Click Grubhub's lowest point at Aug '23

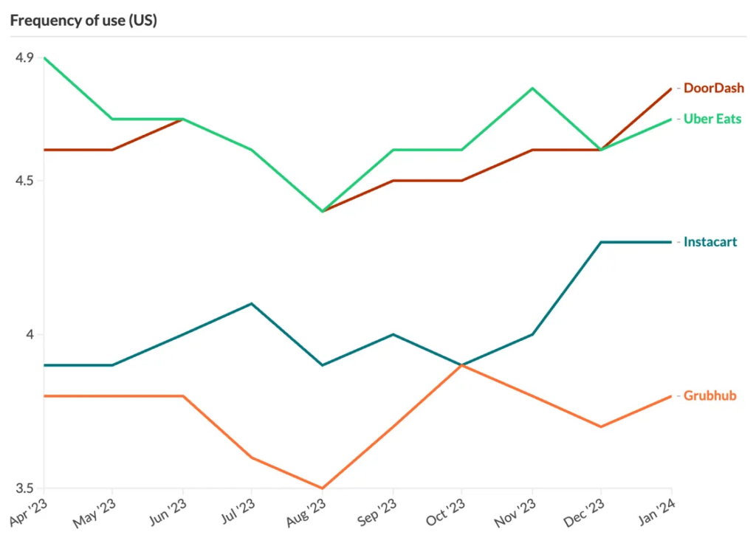tap(322, 488)
